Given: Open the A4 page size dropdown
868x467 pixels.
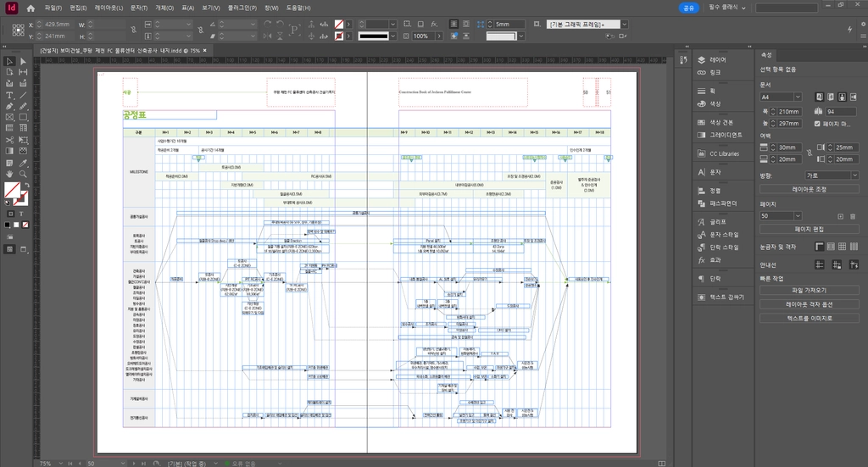Looking at the screenshot, I should 781,97.
